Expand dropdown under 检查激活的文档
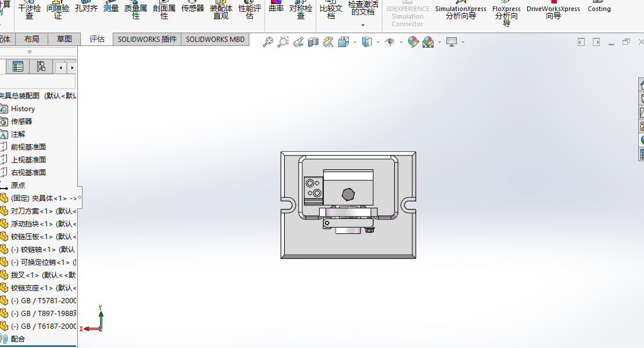The width and height of the screenshot is (644, 348). pos(363,26)
